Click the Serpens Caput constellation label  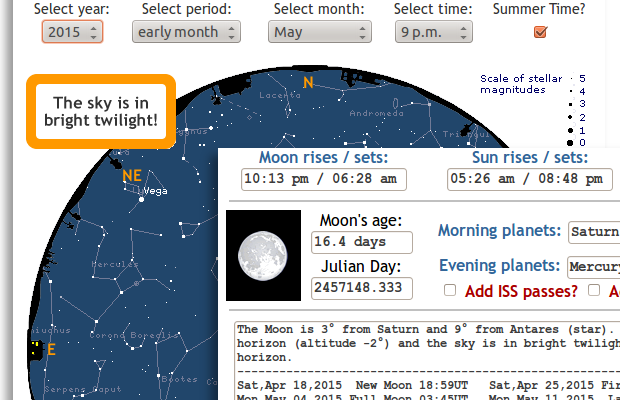pyautogui.click(x=83, y=389)
